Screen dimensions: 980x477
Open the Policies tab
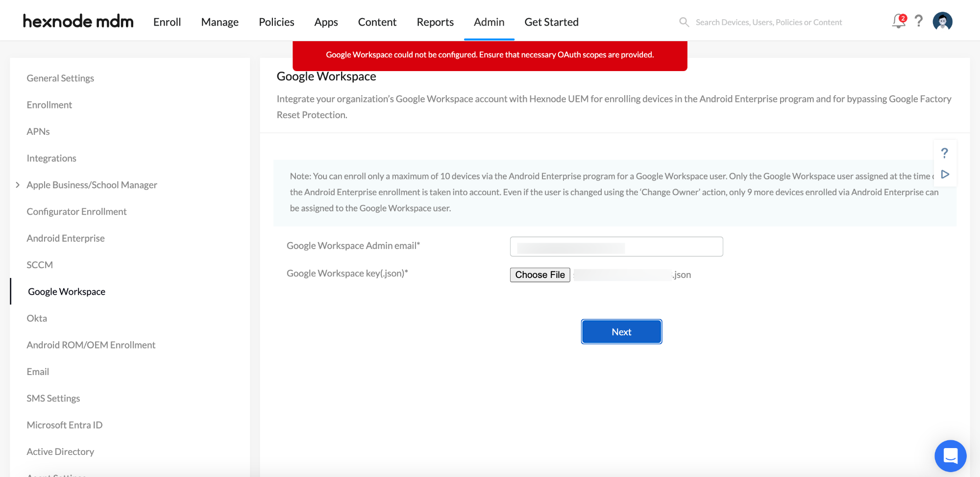point(276,22)
